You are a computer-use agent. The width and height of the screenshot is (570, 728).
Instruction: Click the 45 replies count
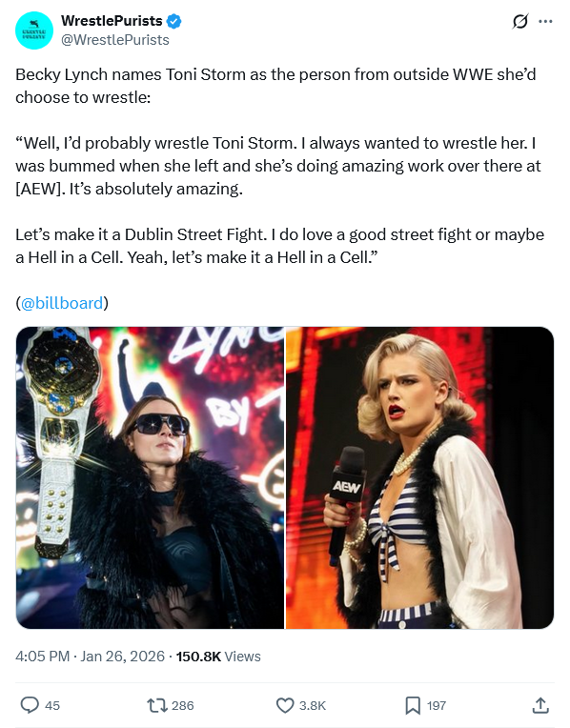52,706
